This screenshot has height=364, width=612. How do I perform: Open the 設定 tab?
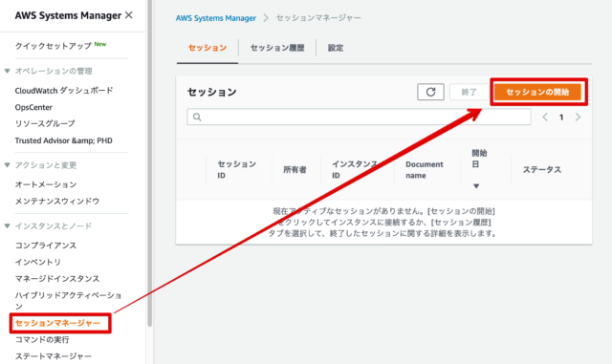click(x=336, y=48)
